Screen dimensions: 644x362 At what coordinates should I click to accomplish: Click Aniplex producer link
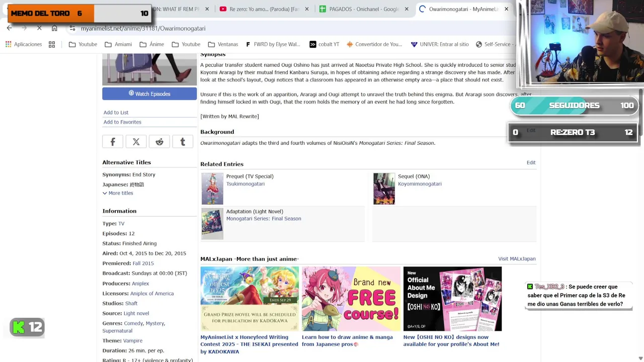140,284
